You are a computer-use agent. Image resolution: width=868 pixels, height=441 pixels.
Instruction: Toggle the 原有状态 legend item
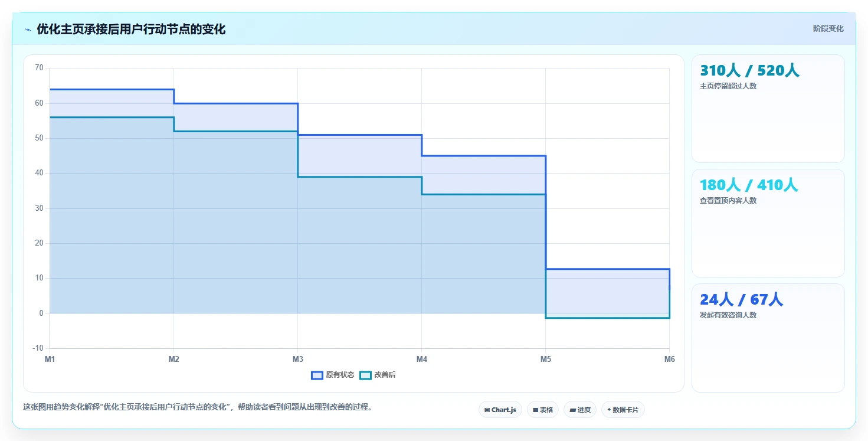pyautogui.click(x=333, y=375)
